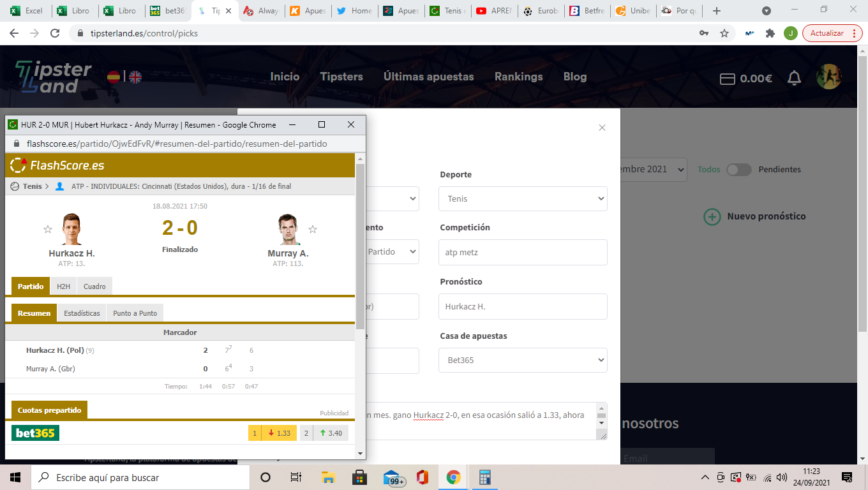Click the Actualizar Chrome update button

(832, 33)
